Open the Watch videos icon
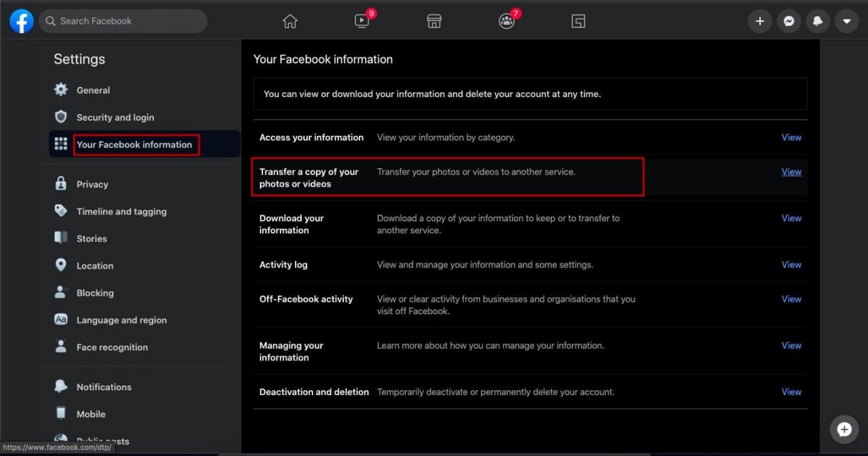Viewport: 868px width, 456px height. [362, 21]
